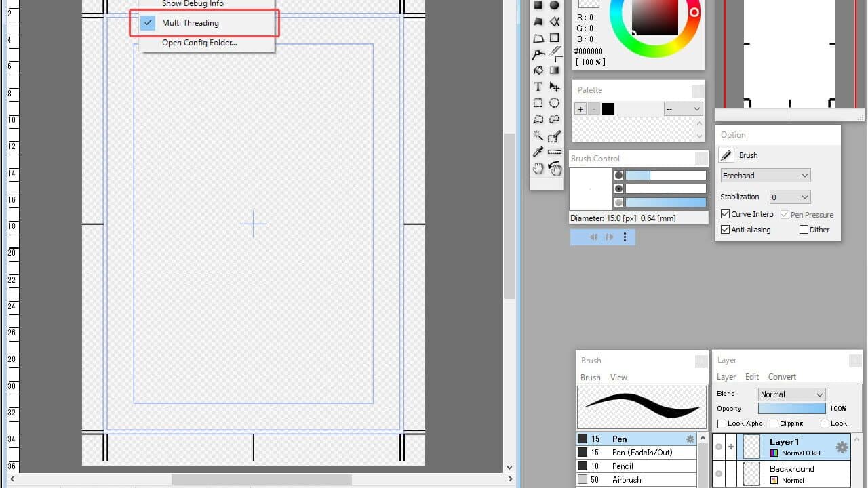Click the palette minus button
Screen dimensions: 868x488
(593, 109)
